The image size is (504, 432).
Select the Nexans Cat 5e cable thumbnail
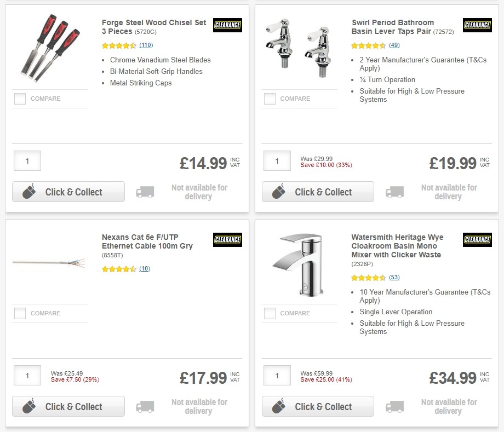click(49, 262)
